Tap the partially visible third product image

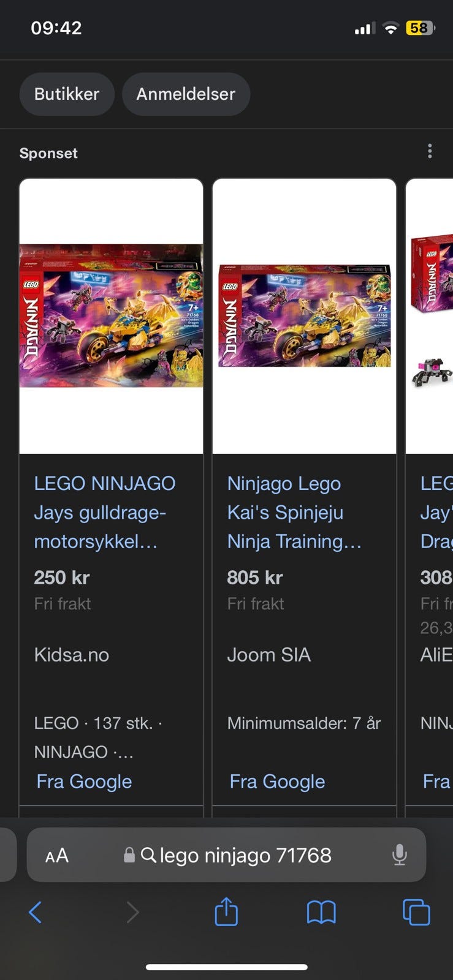[430, 316]
